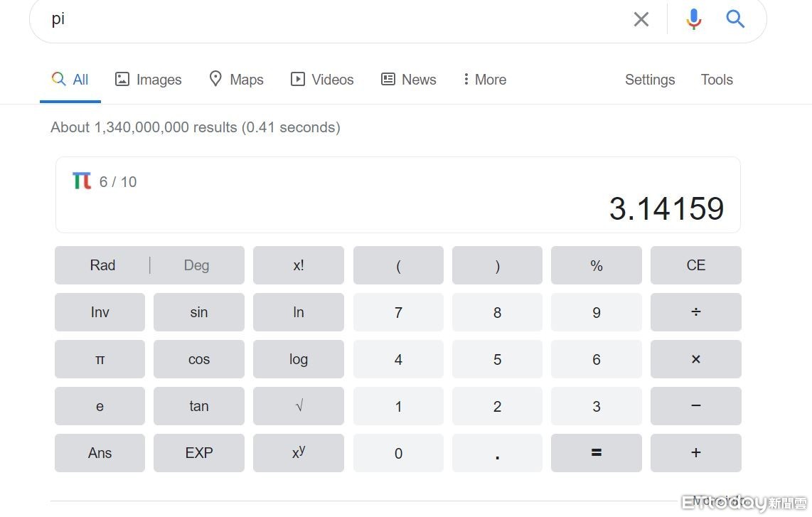Screen dimensions: 812x517
Task: Click the blue magnifier search icon
Action: coord(735,19)
